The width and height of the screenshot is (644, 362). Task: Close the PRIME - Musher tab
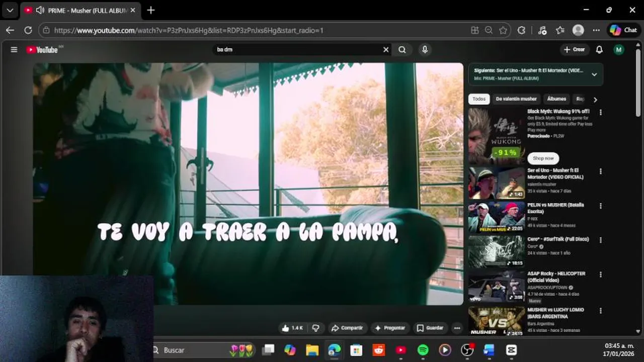tap(133, 10)
